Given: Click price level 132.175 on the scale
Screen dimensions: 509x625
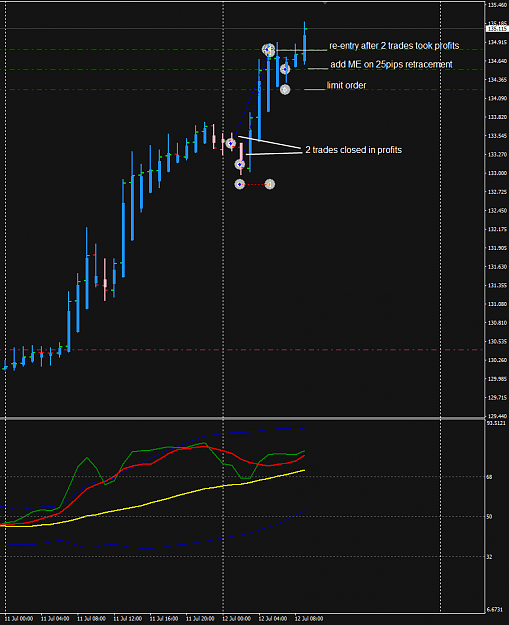Looking at the screenshot, I should [497, 230].
